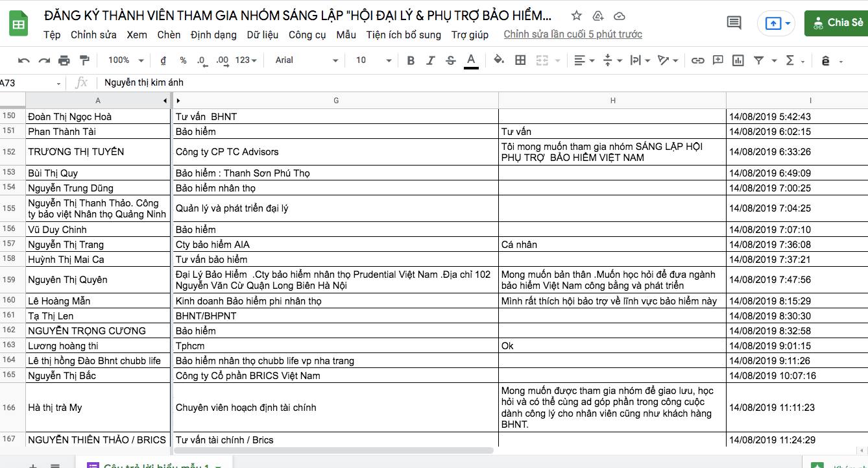This screenshot has height=468, width=868.
Task: Select row 159 header
Action: coord(12,280)
